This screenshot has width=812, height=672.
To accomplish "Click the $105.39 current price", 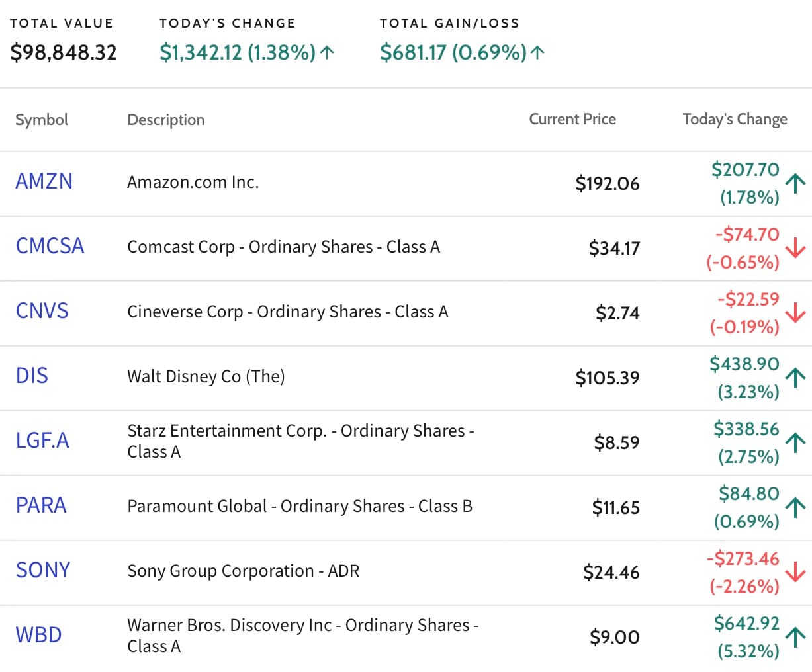I will click(x=608, y=378).
